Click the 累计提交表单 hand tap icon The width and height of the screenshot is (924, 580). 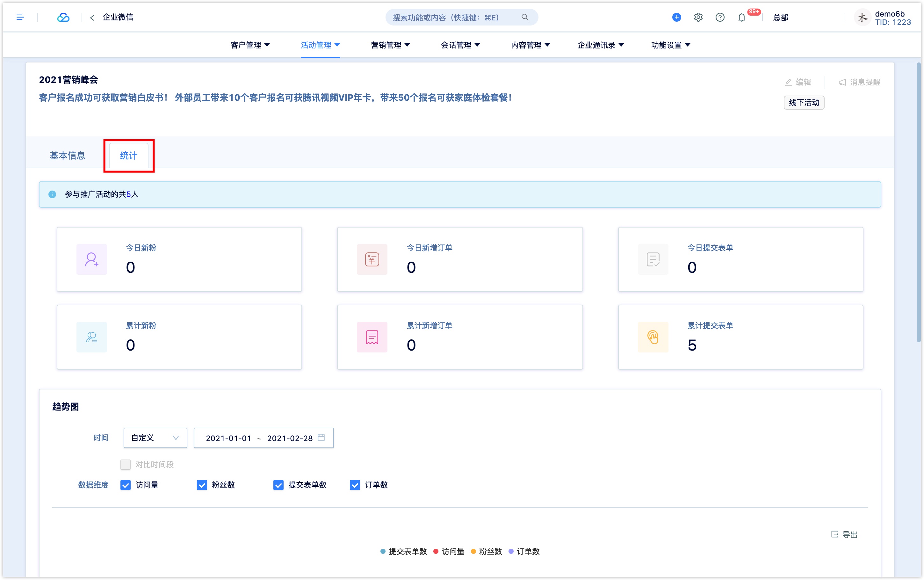[x=653, y=337]
